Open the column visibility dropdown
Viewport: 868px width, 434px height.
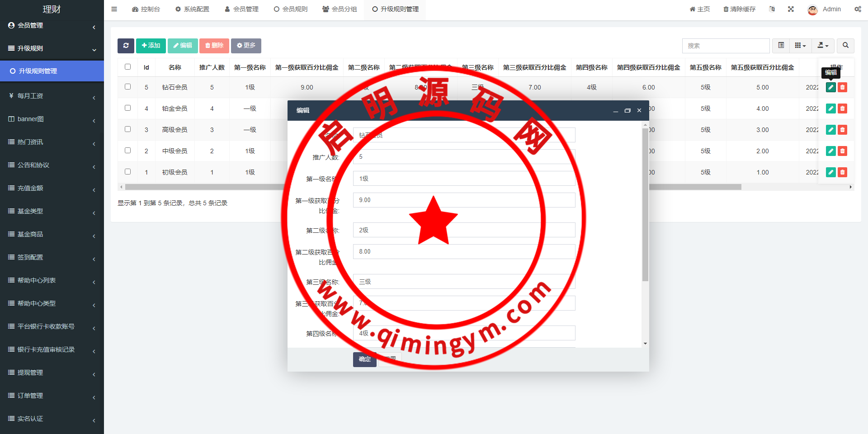[x=800, y=46]
